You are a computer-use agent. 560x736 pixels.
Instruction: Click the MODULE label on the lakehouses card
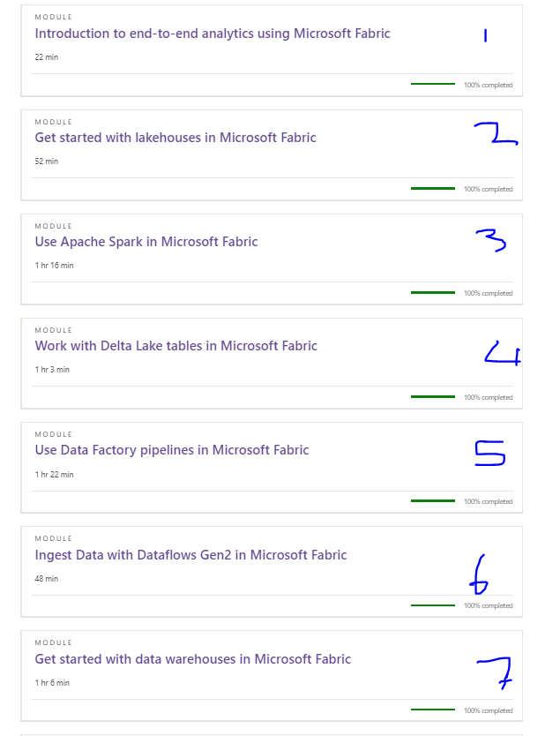point(53,121)
